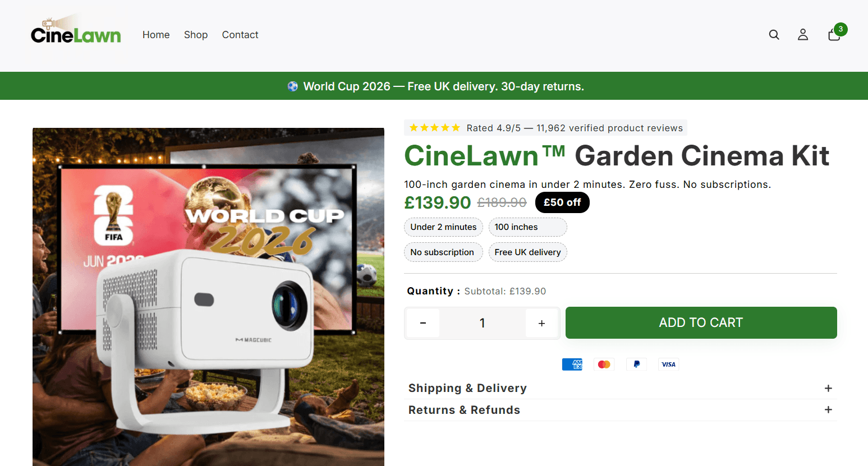The width and height of the screenshot is (868, 466).
Task: Open the search icon
Action: point(774,35)
